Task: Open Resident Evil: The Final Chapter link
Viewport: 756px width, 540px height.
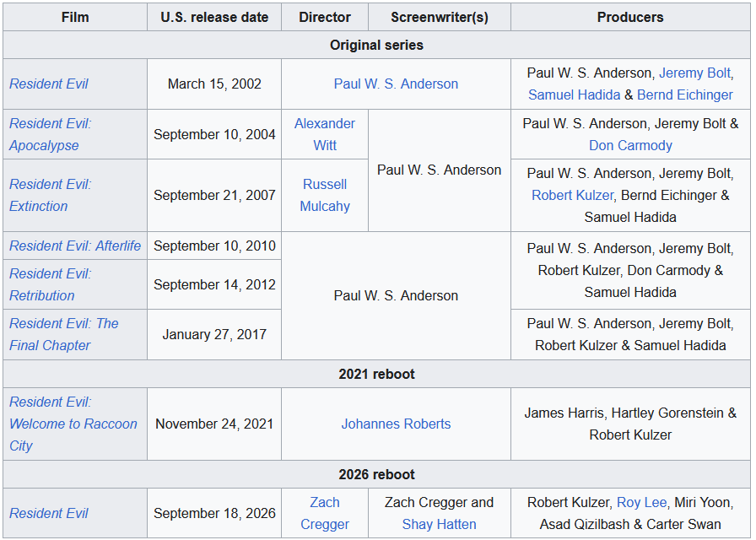Action: [63, 335]
